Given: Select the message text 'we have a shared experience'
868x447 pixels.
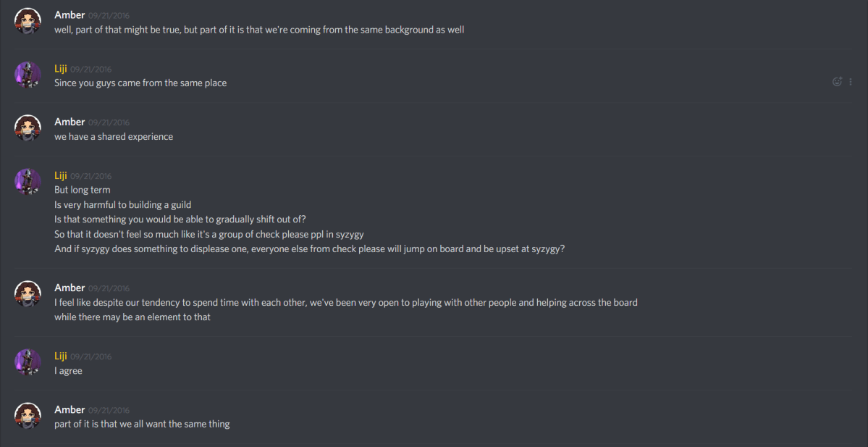Looking at the screenshot, I should pyautogui.click(x=114, y=136).
